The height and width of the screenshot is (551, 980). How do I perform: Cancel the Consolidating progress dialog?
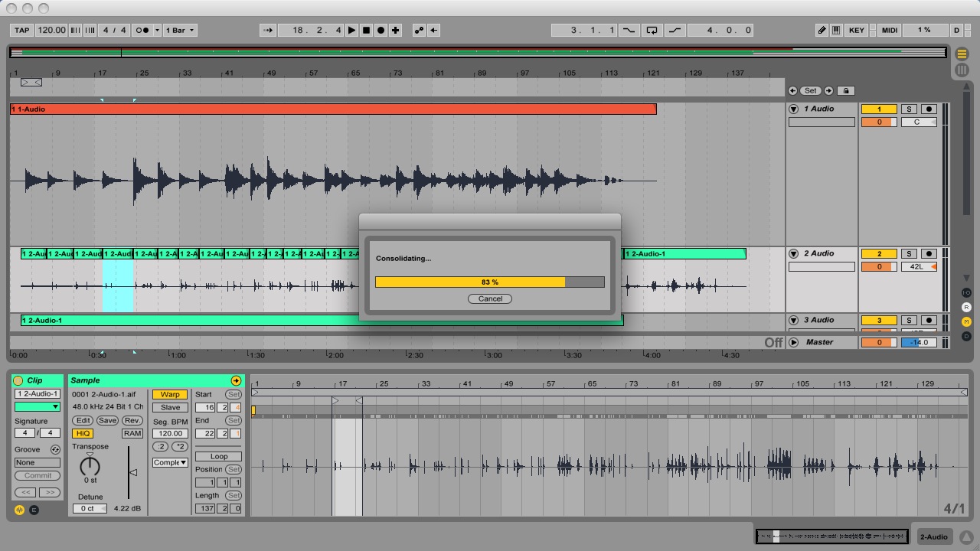490,298
